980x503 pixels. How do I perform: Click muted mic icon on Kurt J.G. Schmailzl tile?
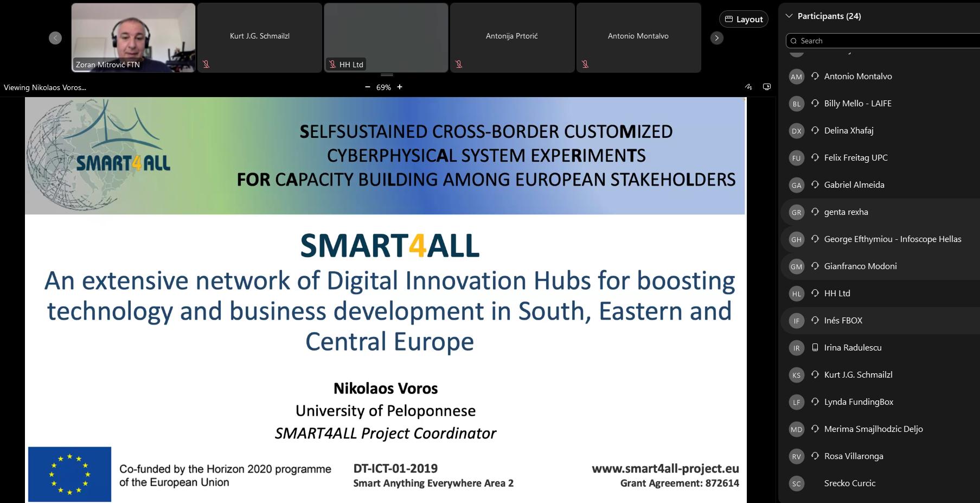click(206, 64)
